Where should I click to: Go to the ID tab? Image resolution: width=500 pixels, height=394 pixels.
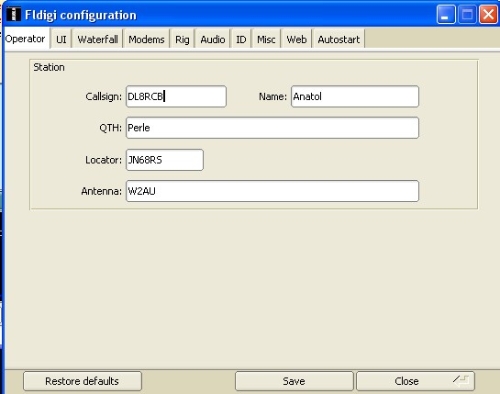241,39
